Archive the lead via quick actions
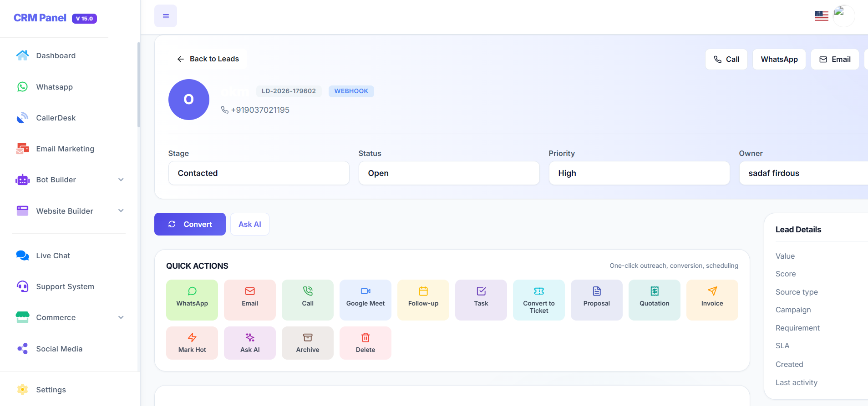Viewport: 868px width, 406px height. pos(308,343)
